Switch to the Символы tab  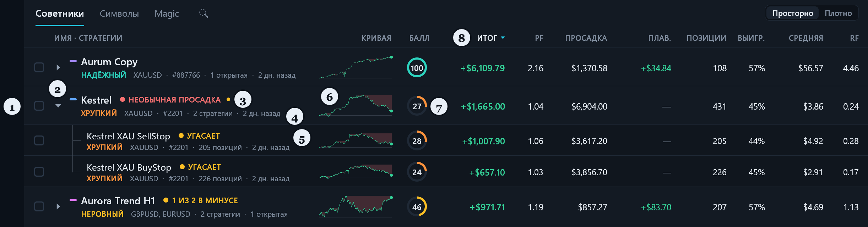point(119,13)
